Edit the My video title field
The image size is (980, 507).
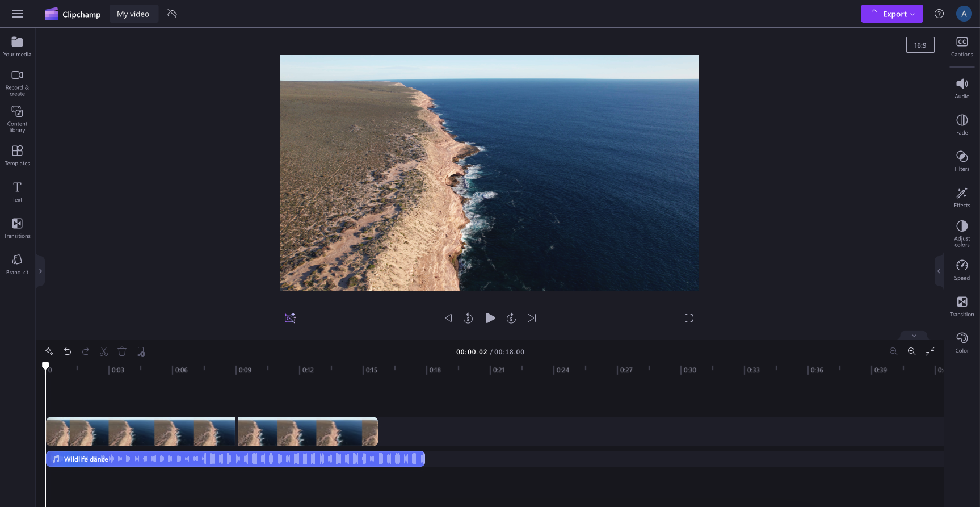point(133,14)
